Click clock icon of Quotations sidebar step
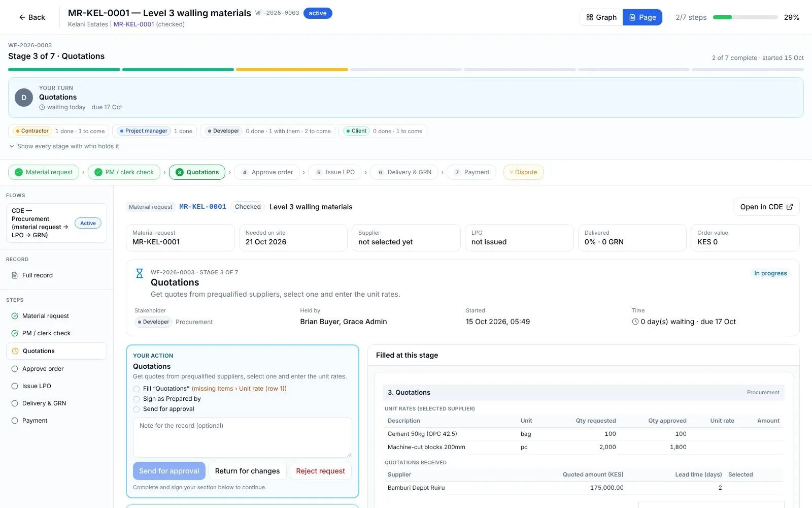This screenshot has height=508, width=812. click(15, 351)
